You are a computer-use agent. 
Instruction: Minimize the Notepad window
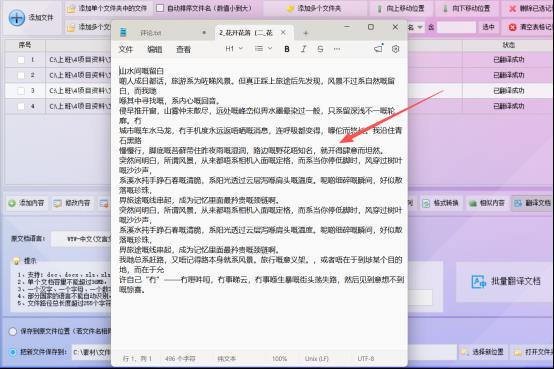tap(347, 27)
